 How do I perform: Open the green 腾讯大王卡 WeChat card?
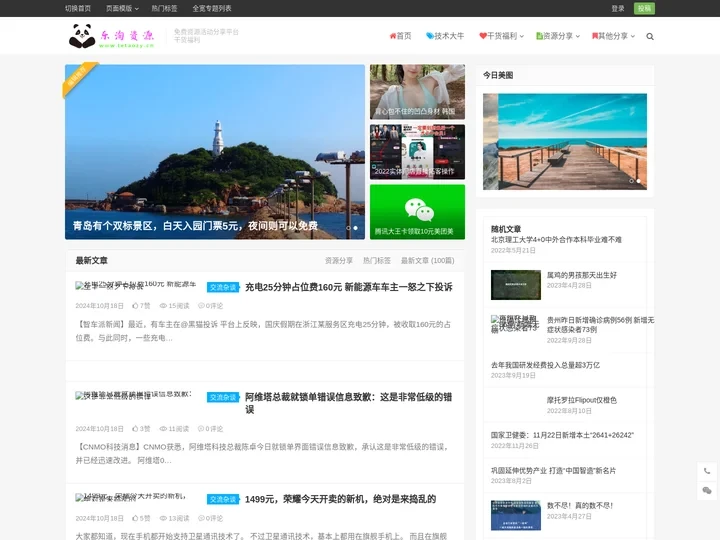pos(417,212)
